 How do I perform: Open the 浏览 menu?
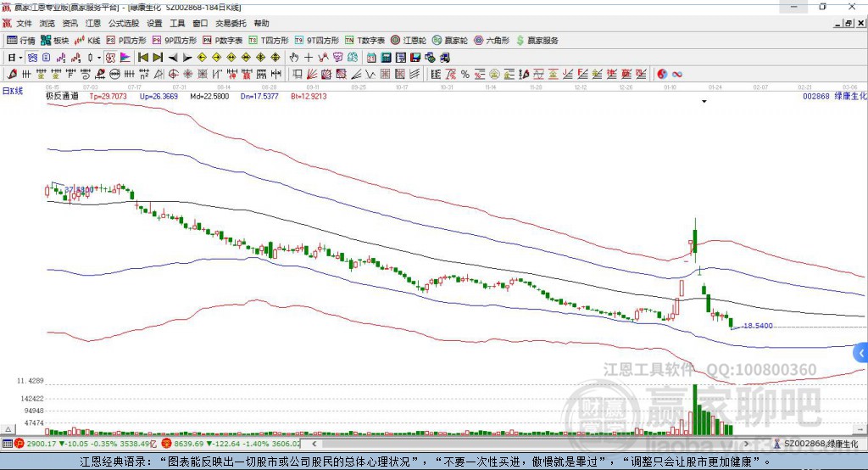click(47, 23)
